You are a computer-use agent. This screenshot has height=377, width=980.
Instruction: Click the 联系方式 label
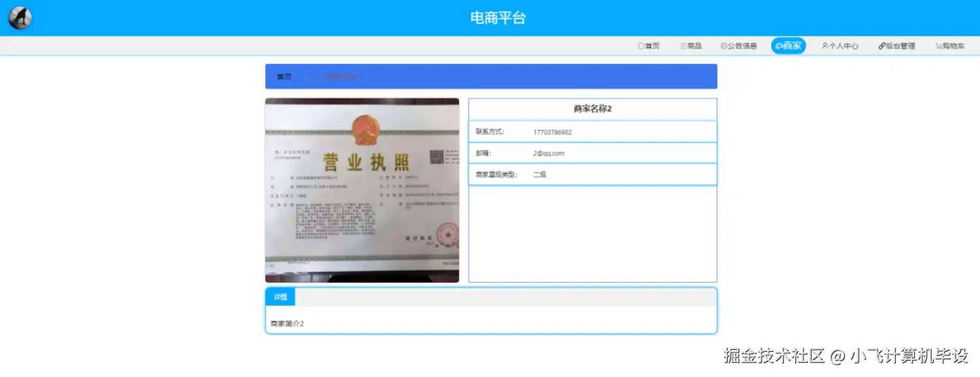click(x=490, y=132)
